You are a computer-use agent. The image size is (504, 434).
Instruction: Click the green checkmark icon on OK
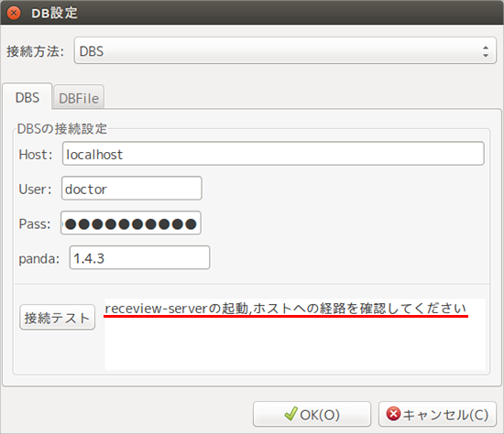290,414
